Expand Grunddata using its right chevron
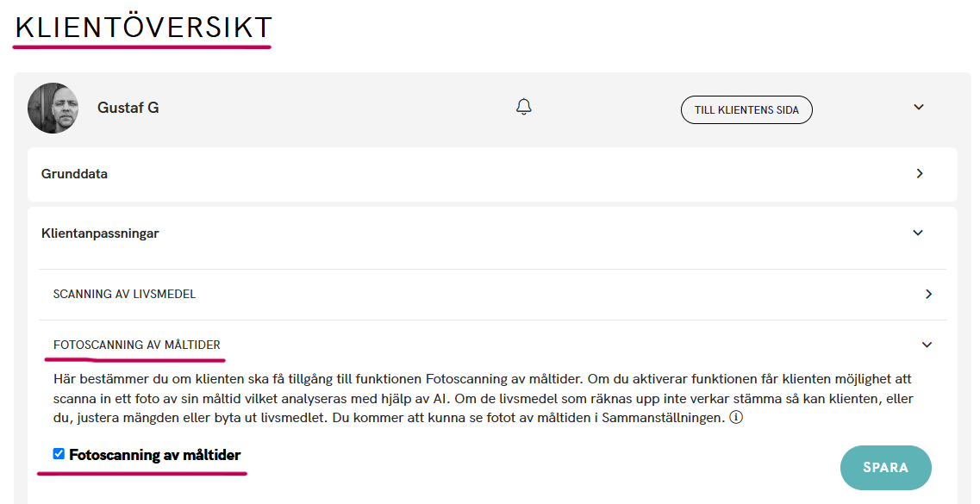980x504 pixels. (920, 174)
